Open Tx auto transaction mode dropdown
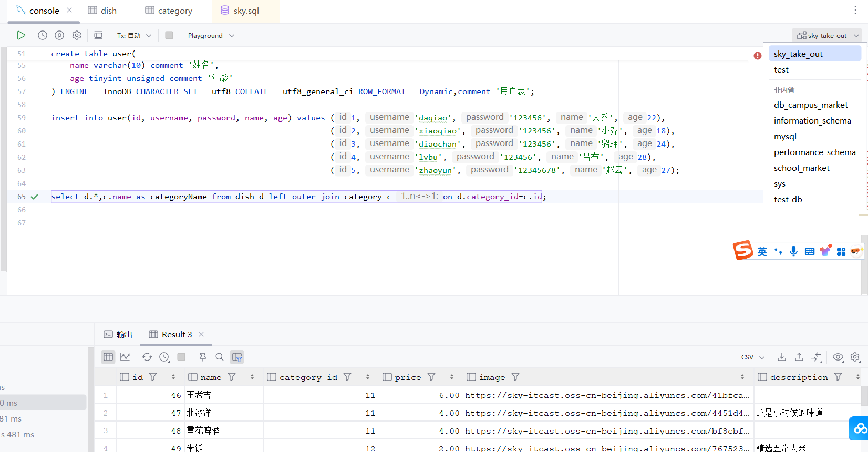The height and width of the screenshot is (452, 868). [x=134, y=35]
